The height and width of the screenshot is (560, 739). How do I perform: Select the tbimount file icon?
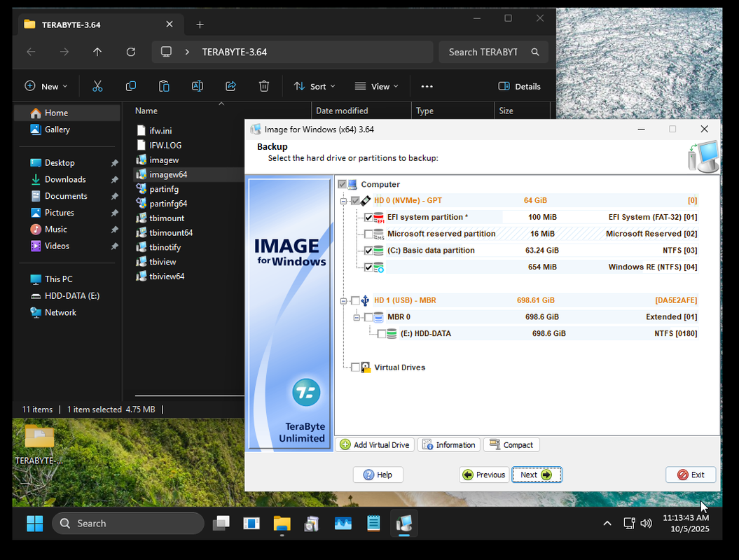141,218
